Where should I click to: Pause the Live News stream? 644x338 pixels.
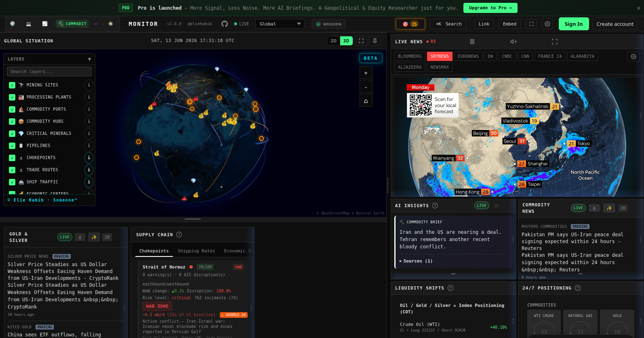(472, 42)
